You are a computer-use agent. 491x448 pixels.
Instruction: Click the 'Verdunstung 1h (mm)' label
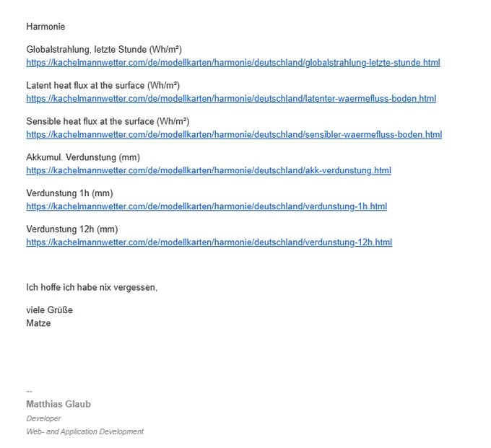(x=69, y=193)
